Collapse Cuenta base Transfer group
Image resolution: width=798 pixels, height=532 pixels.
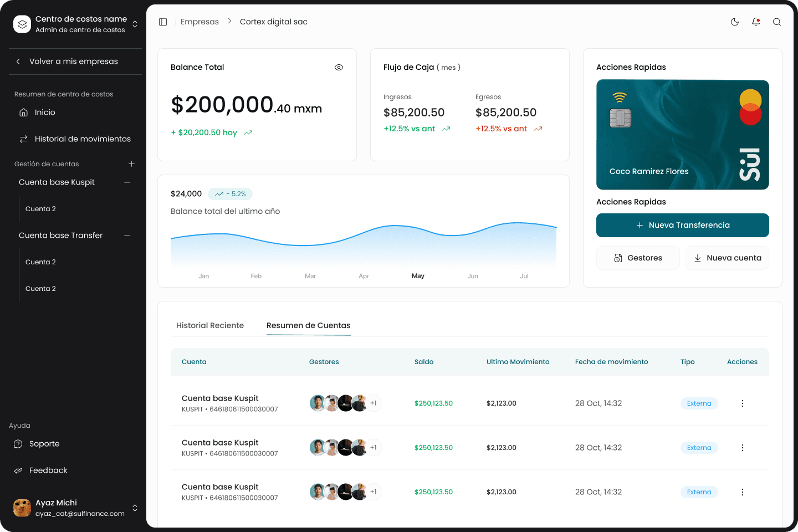pos(127,236)
